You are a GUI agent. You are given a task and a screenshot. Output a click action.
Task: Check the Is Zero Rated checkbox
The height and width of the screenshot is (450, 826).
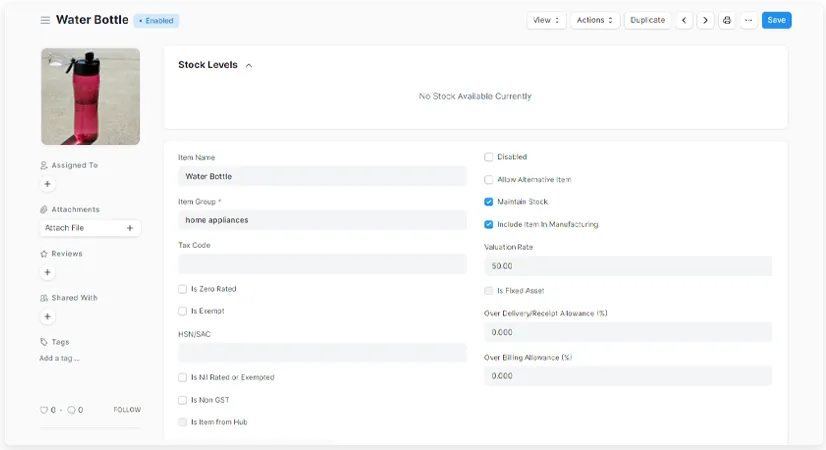tap(182, 289)
